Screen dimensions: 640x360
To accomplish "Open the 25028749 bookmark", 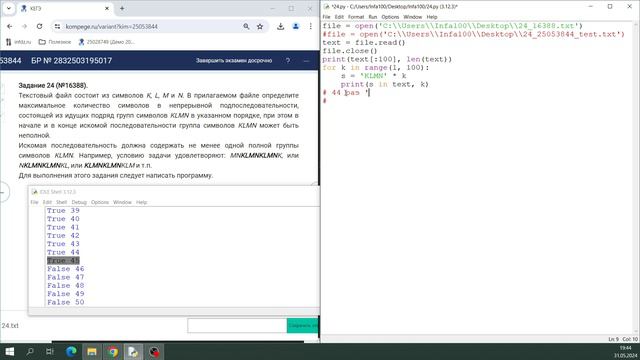I will 107,42.
